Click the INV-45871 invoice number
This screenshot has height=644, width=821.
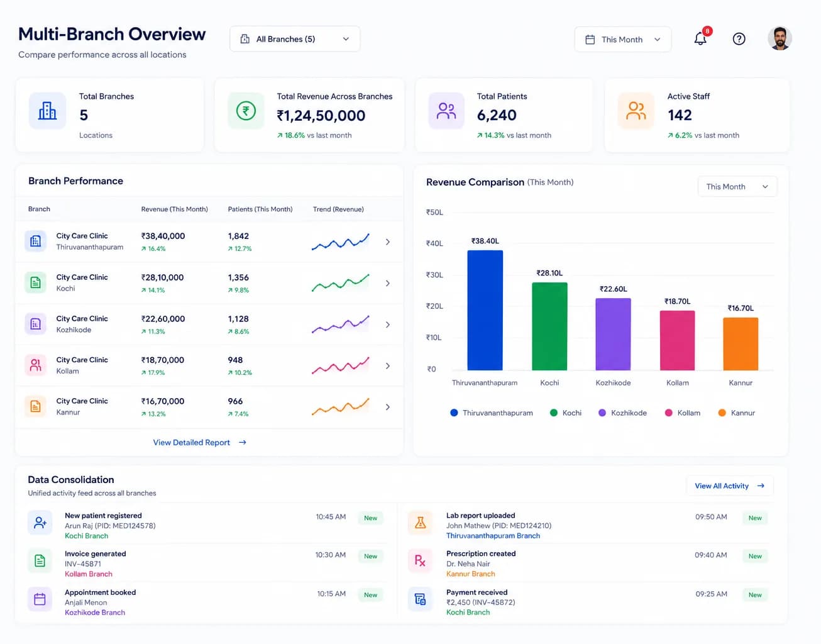pos(83,564)
